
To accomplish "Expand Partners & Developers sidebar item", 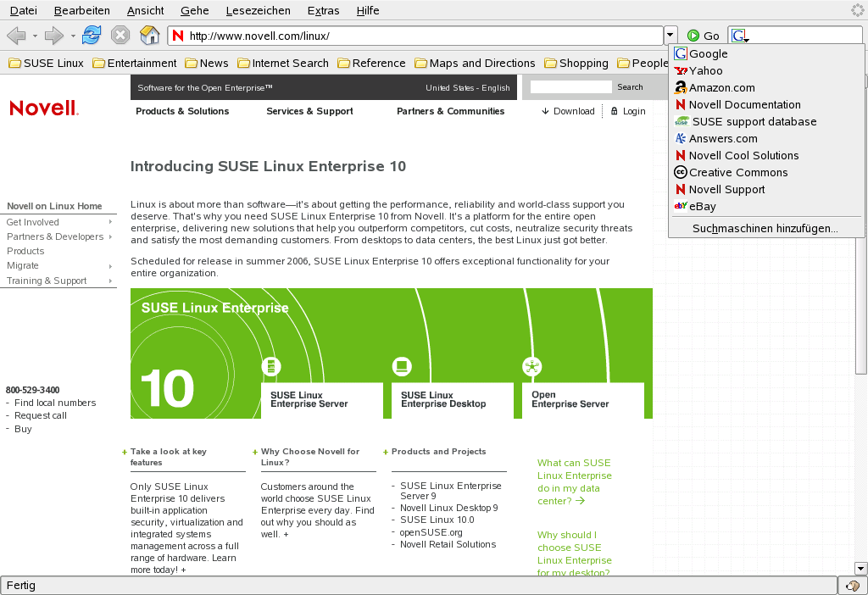I will [x=58, y=236].
